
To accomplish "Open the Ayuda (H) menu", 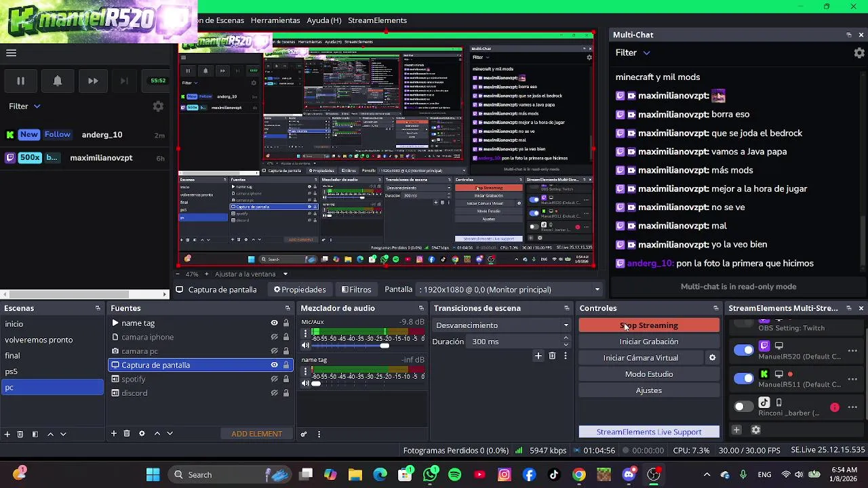I will pos(324,20).
